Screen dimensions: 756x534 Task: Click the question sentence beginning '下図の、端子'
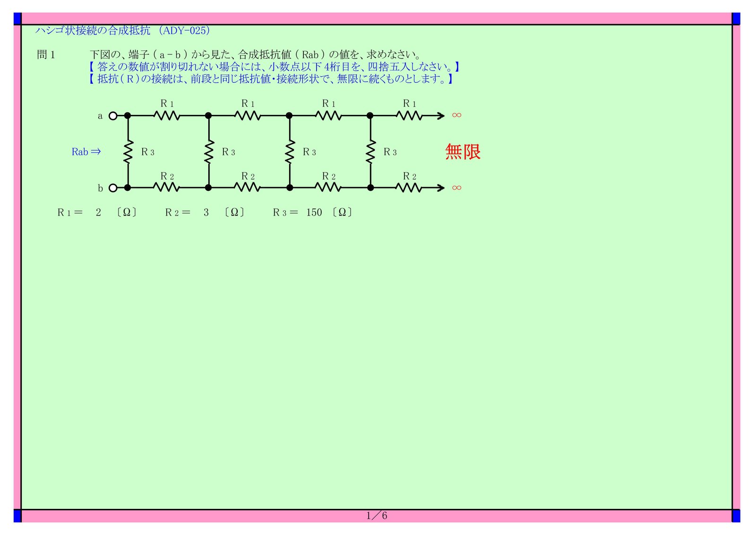point(255,55)
